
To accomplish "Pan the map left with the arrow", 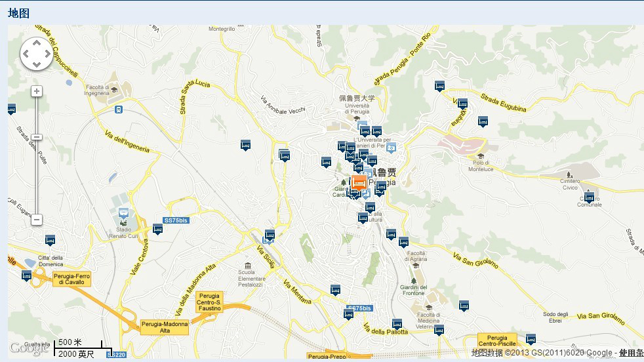I will click(26, 54).
